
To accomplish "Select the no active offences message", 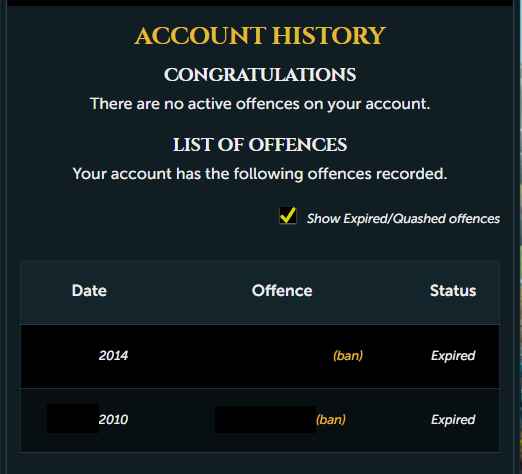I will point(260,104).
